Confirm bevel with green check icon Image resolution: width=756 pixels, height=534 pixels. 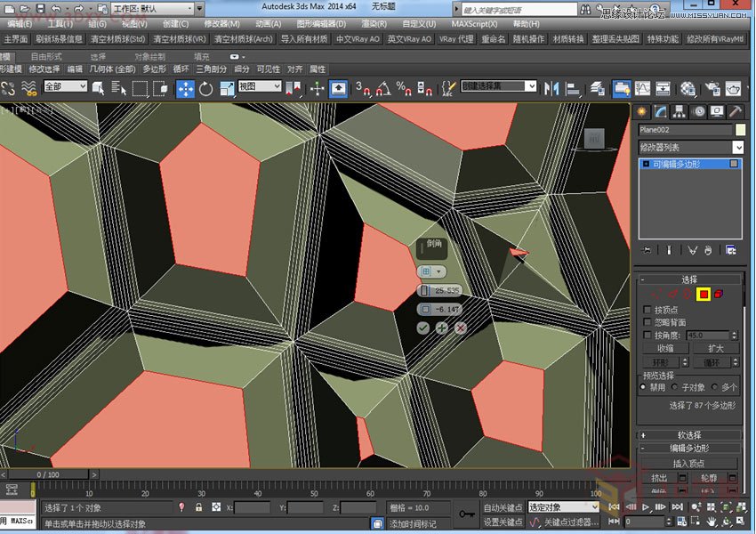423,328
